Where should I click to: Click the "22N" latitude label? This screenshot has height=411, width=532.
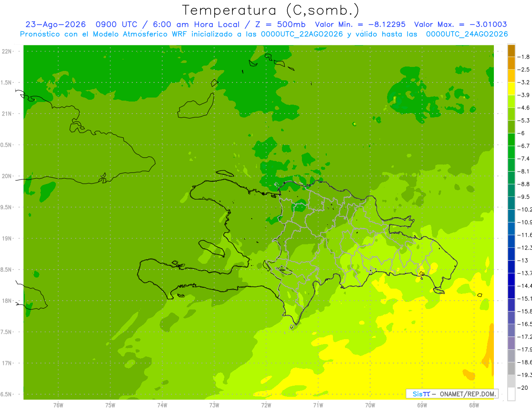pos(7,51)
